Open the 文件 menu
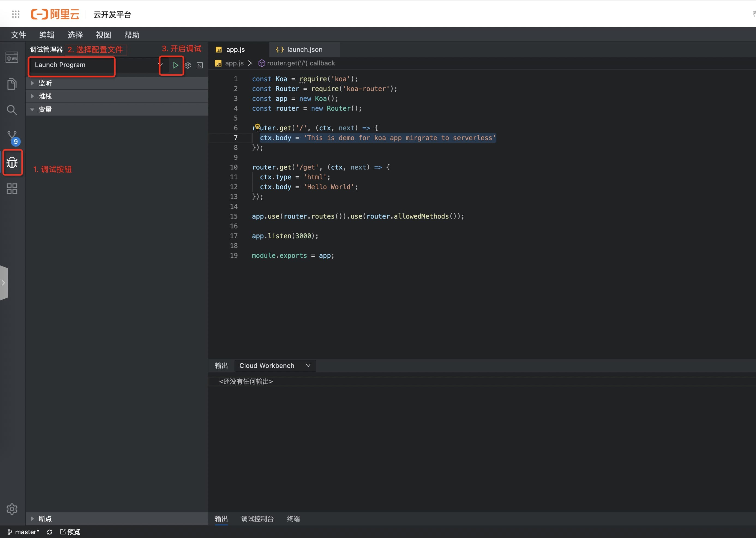Image resolution: width=756 pixels, height=538 pixels. (x=18, y=35)
